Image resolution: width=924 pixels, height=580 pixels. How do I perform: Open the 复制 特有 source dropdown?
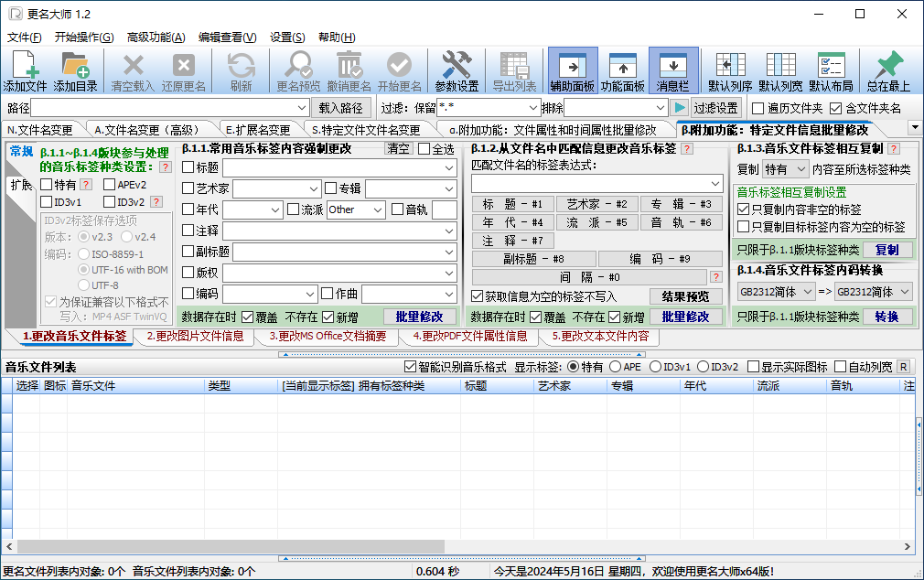(x=800, y=169)
